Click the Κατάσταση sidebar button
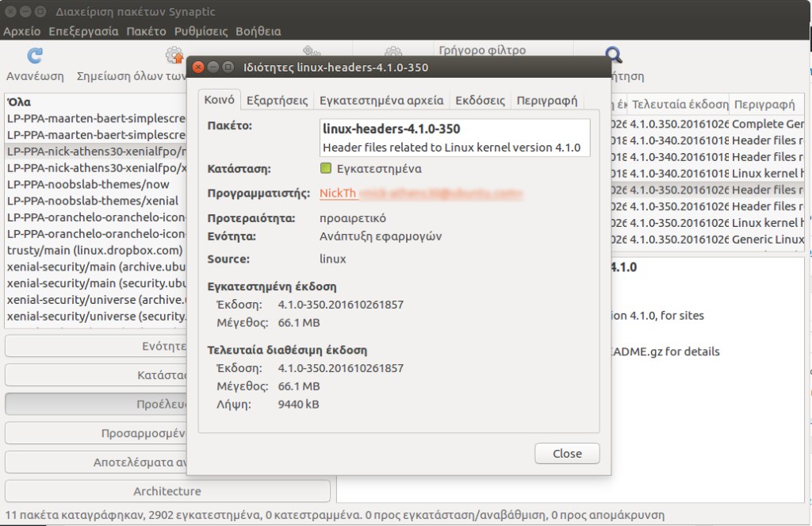This screenshot has width=812, height=526. pyautogui.click(x=165, y=374)
